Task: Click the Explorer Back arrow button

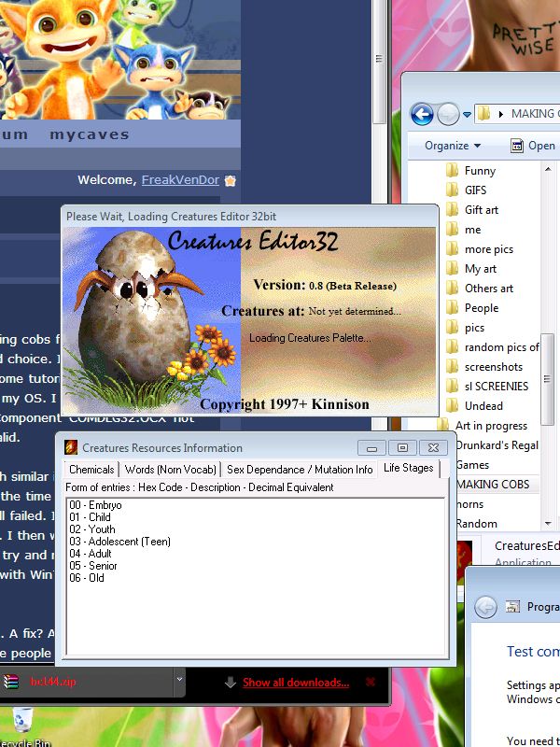Action: pos(422,114)
